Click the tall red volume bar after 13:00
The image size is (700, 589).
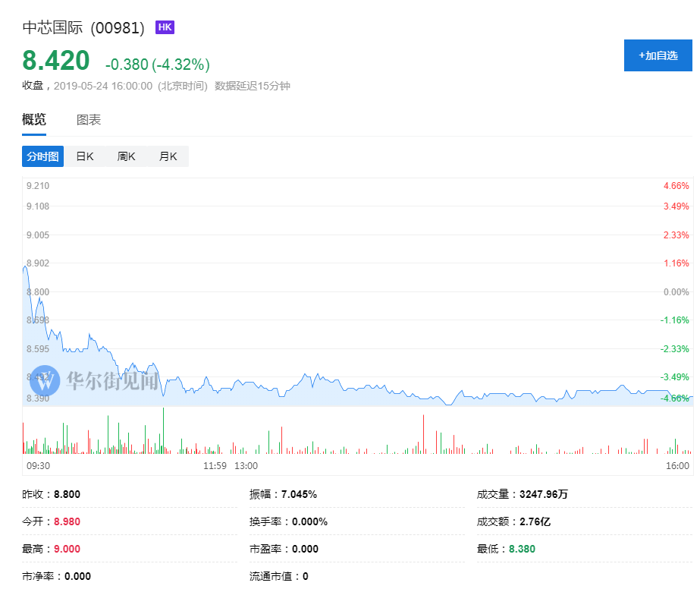[x=423, y=434]
